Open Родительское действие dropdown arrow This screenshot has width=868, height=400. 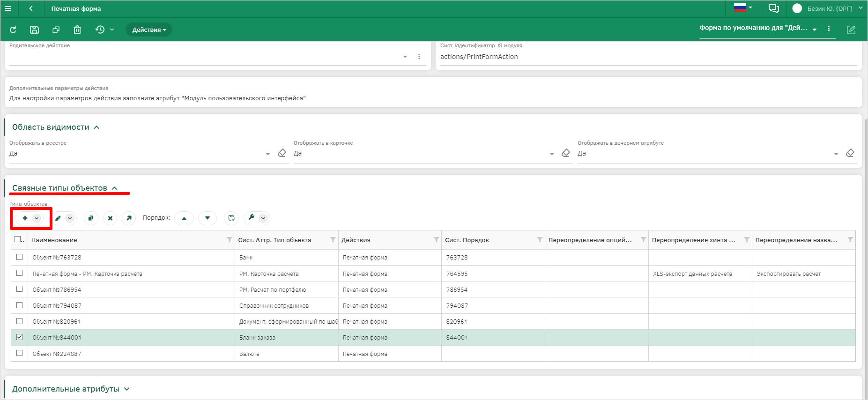tap(405, 57)
